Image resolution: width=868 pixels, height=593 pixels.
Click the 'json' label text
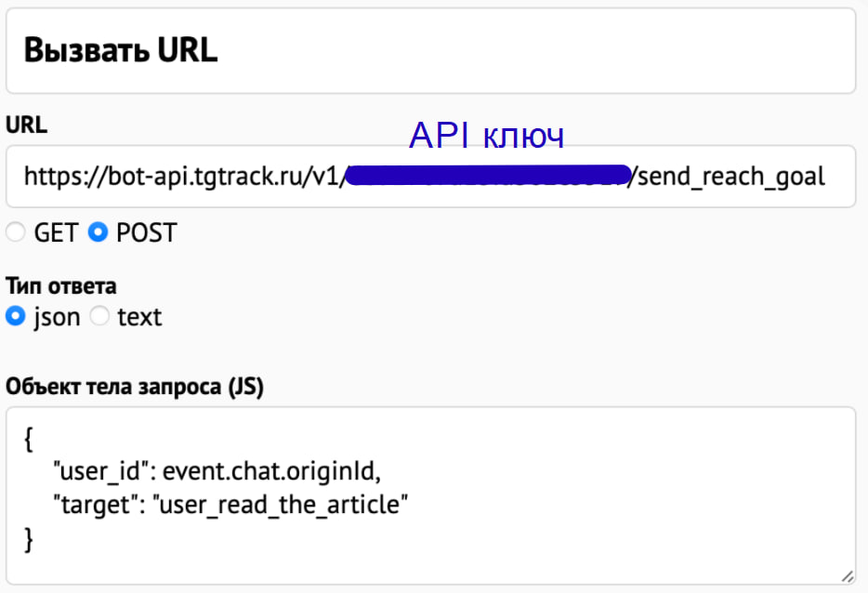click(57, 317)
